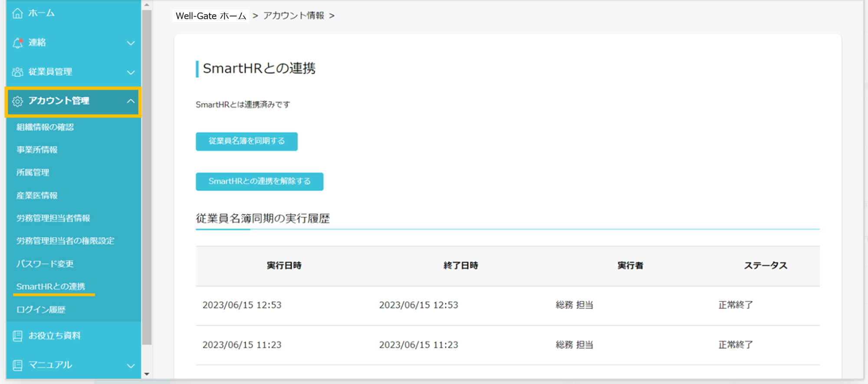Go to ログイン履歴 submenu item
Screen dimensions: 868x384
41,309
